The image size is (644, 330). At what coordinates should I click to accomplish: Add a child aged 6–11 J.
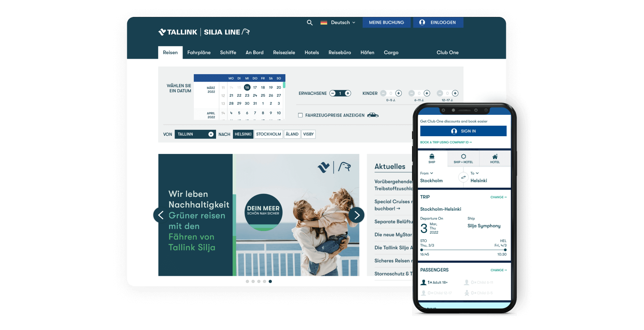[x=427, y=93]
